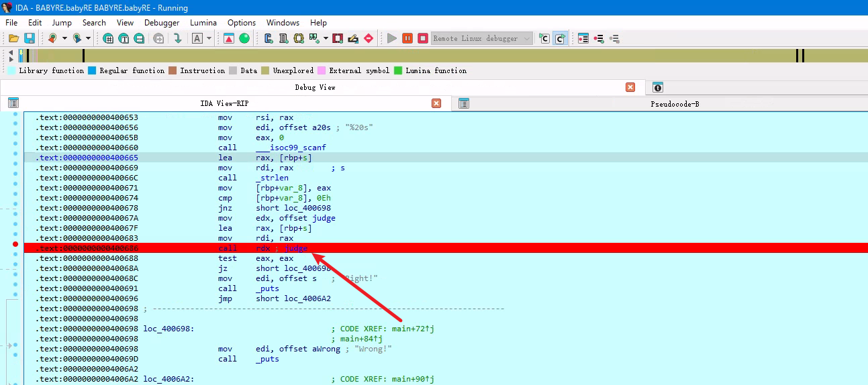The height and width of the screenshot is (385, 868).
Task: Expand the text style 'A' dropdown arrow
Action: click(x=209, y=38)
